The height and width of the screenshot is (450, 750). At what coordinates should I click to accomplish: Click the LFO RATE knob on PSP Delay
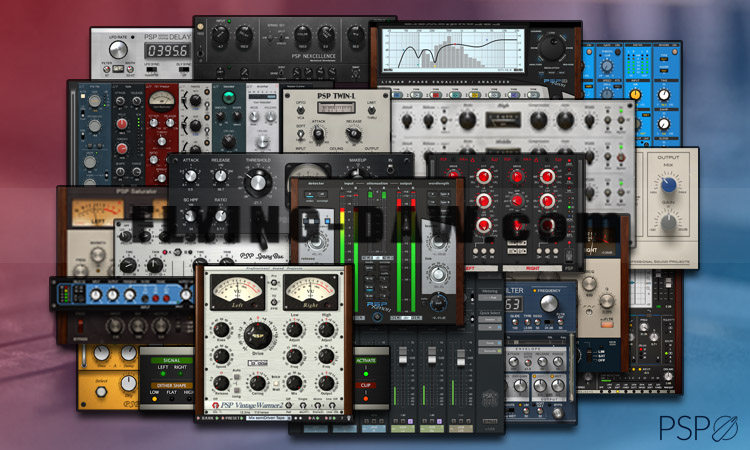click(118, 49)
